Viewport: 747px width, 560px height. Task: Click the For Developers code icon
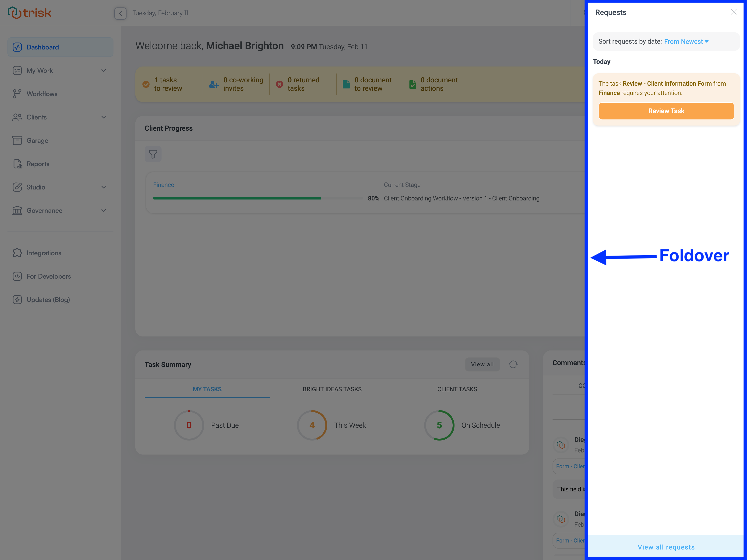(x=17, y=276)
